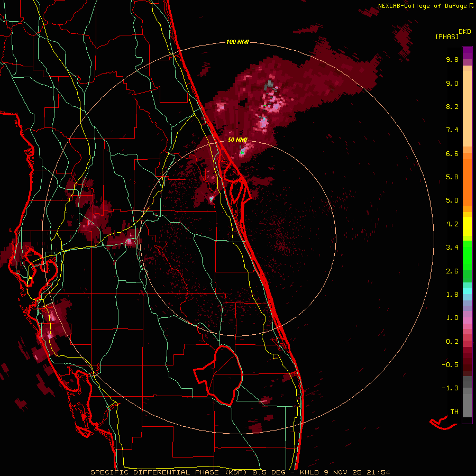The image size is (476, 476).
Task: Click the [PHAS] unit label
Action: coord(447,36)
